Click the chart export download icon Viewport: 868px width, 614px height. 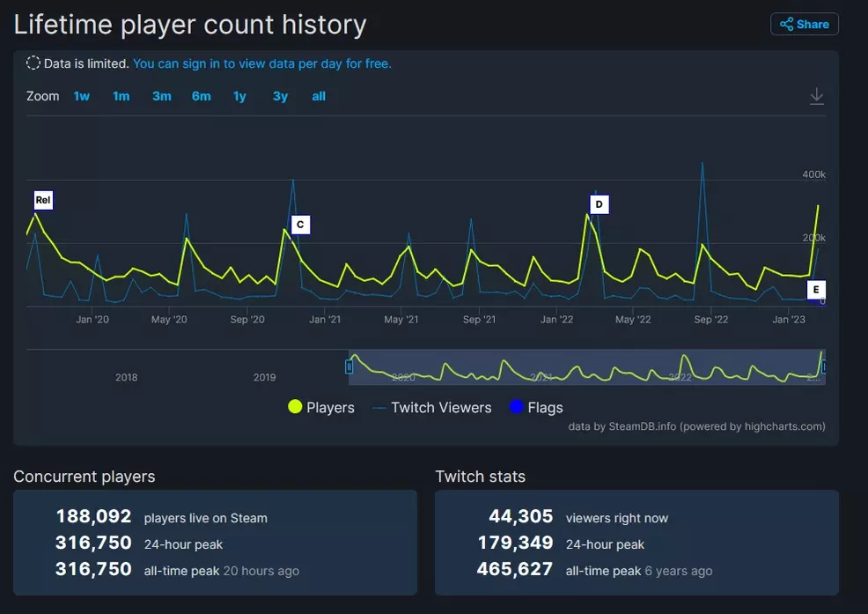816,96
